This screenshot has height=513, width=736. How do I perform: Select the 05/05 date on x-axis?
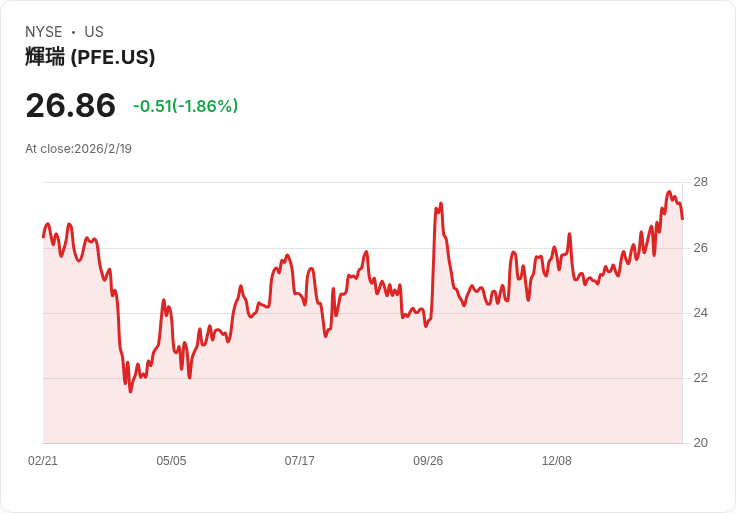(x=171, y=461)
